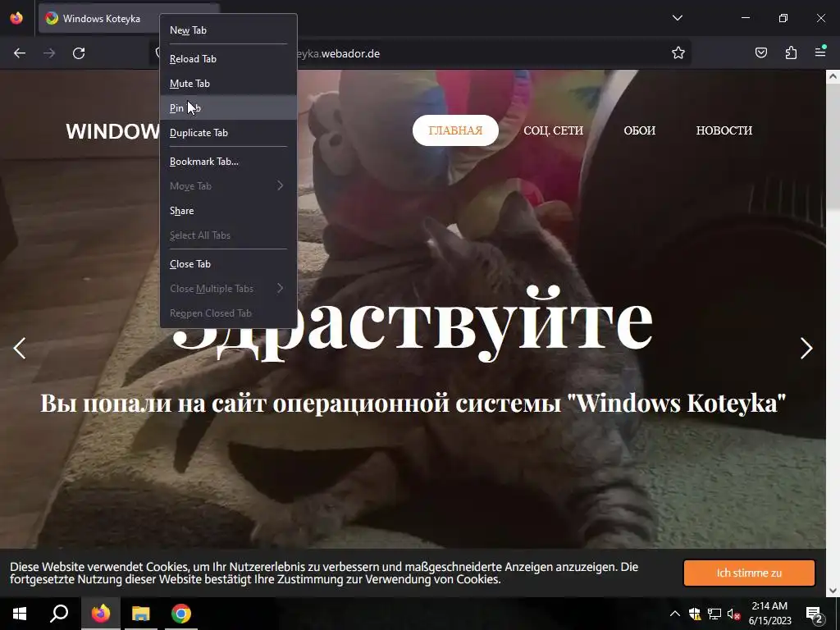Show the next slide with right arrow

[x=806, y=348]
